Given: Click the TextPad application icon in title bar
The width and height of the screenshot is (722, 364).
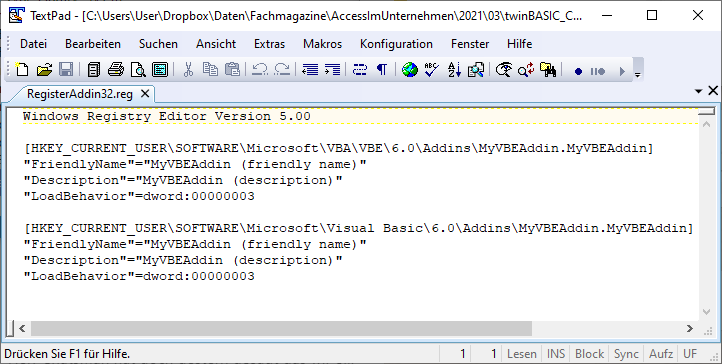Looking at the screenshot, I should coord(16,16).
